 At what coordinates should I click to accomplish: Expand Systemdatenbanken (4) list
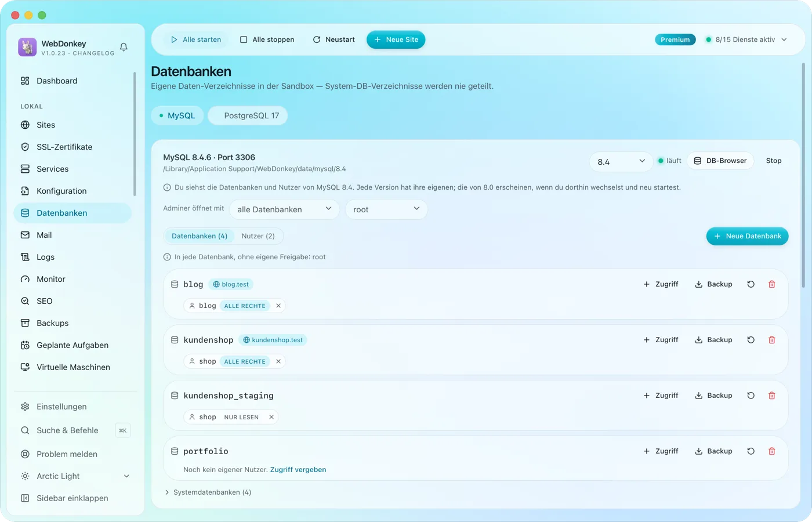[x=208, y=492]
